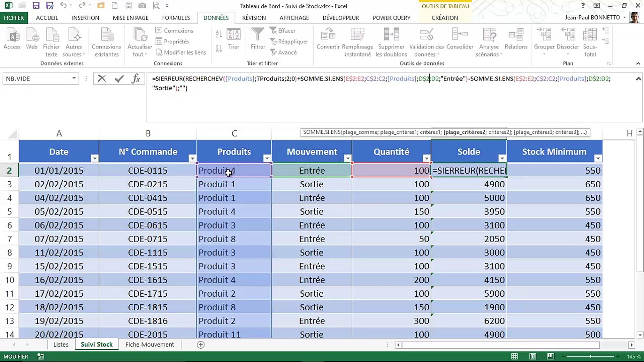Switch to page break preview view
644x362 pixels.
550,356
